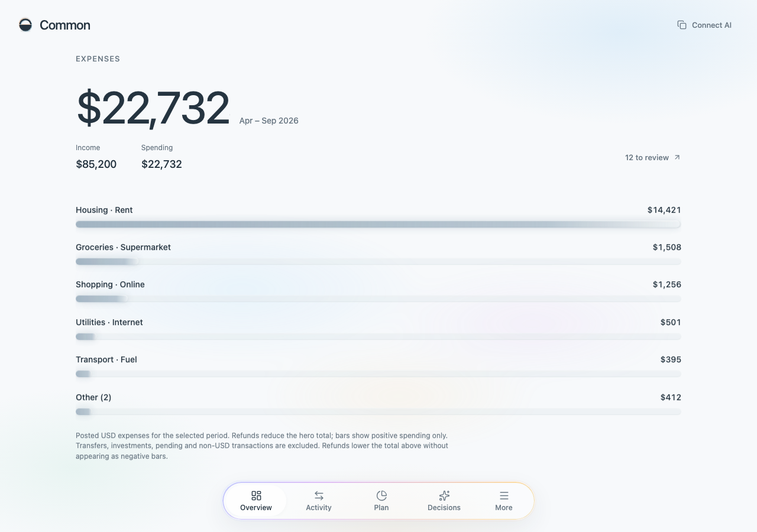Click the Shopping · Online spending bar
The width and height of the screenshot is (757, 532).
(378, 299)
